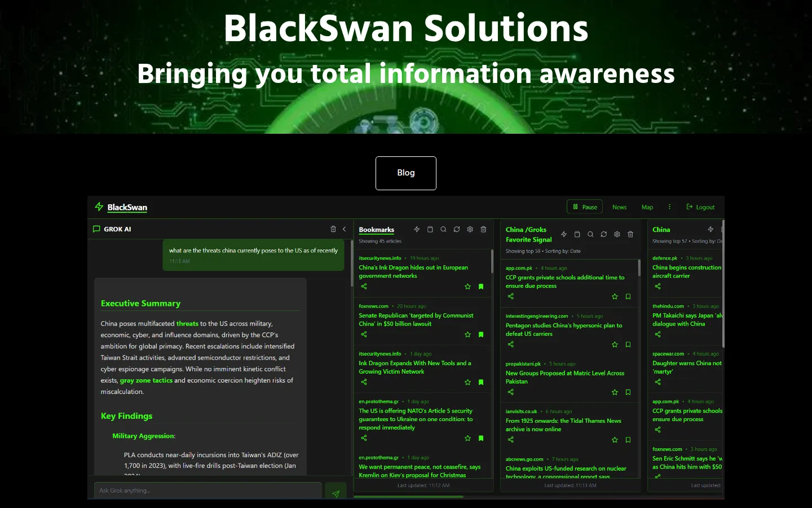Star the New Groups Proposed at Matric article

pyautogui.click(x=615, y=392)
